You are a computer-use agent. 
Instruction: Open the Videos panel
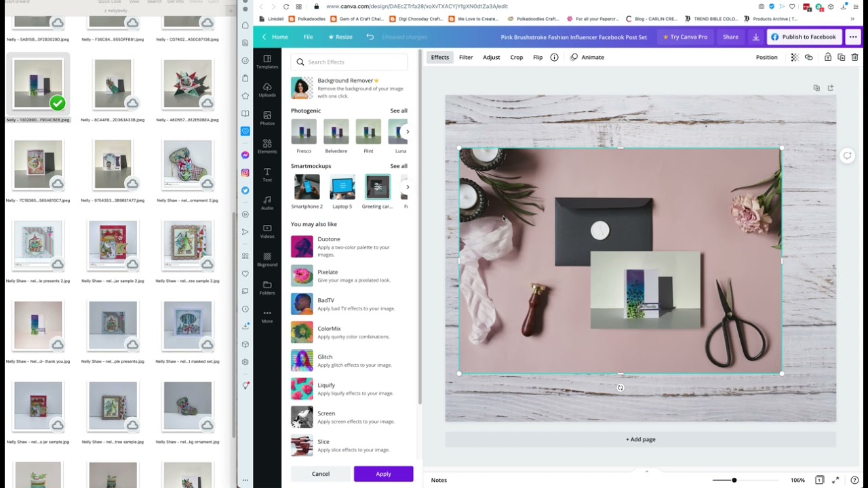coord(267,231)
